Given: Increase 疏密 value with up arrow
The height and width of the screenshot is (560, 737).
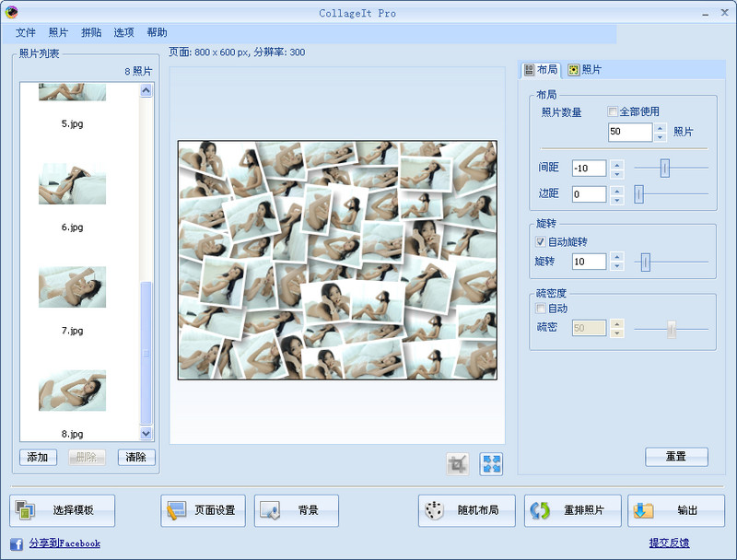Looking at the screenshot, I should click(617, 323).
